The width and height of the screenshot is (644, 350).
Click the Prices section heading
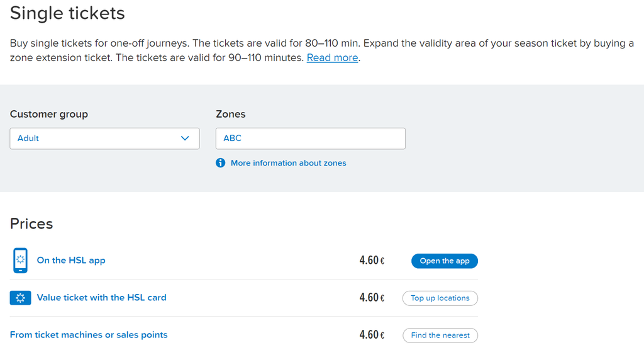[x=31, y=223]
